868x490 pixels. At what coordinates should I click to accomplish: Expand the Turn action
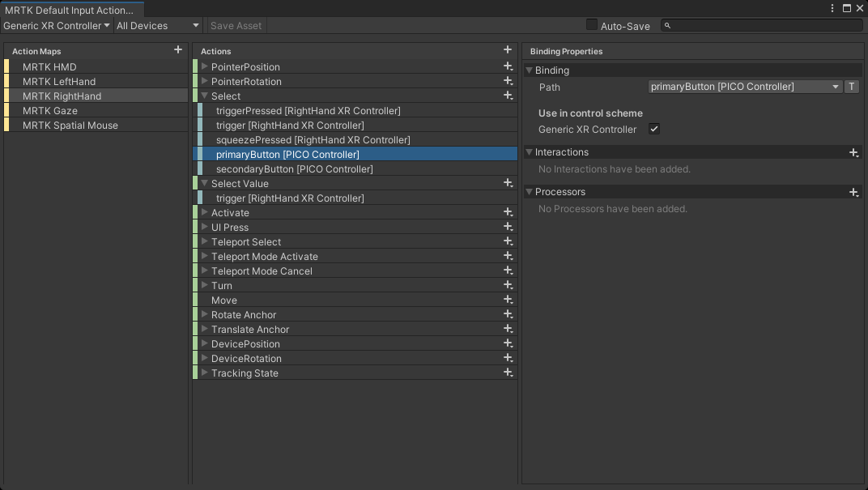[204, 285]
